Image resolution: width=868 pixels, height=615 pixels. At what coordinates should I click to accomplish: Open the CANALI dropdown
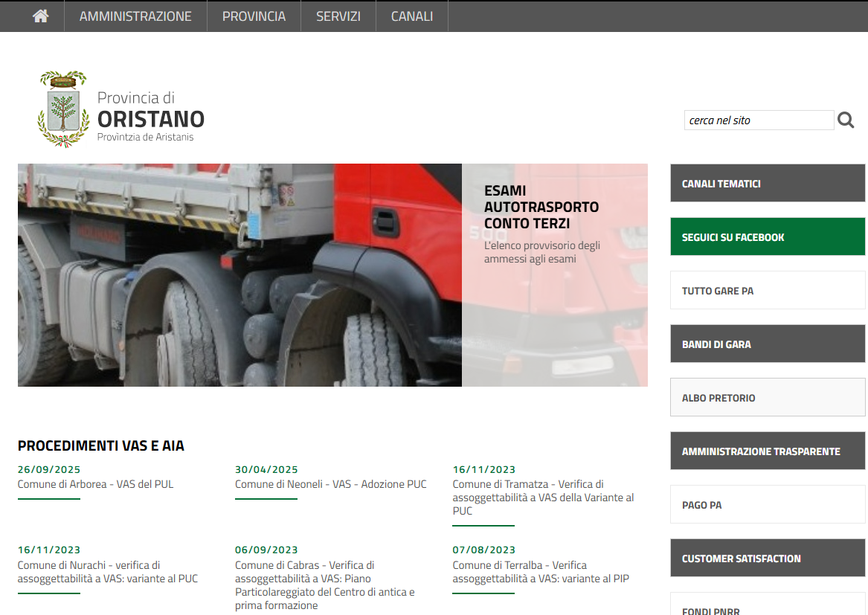coord(411,16)
